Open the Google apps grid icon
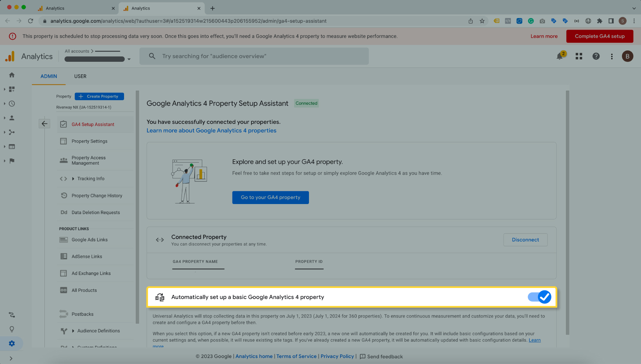This screenshot has height=364, width=641. (579, 56)
